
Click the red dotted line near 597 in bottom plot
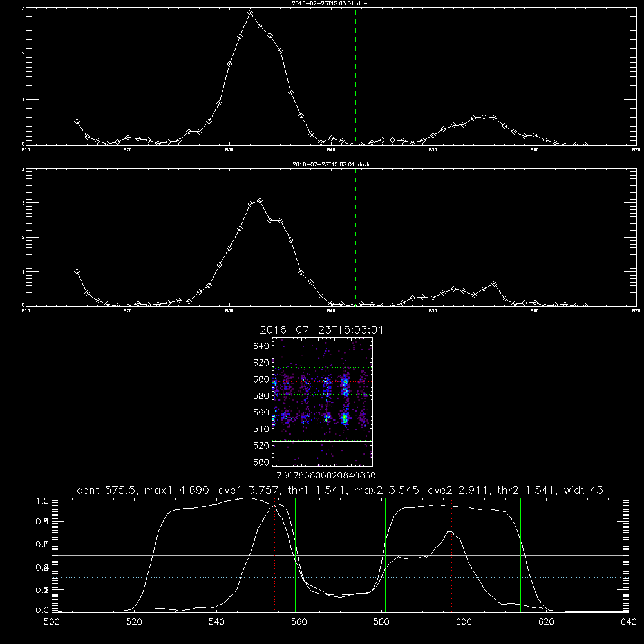tap(452, 555)
